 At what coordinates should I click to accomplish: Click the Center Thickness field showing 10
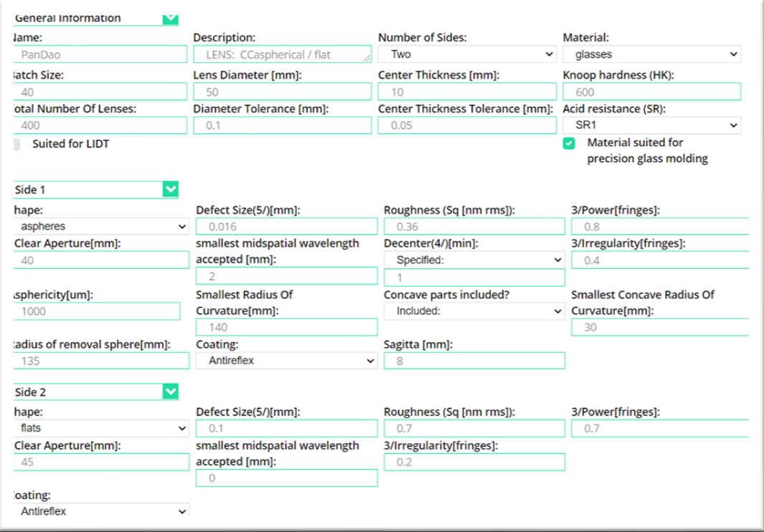[467, 92]
